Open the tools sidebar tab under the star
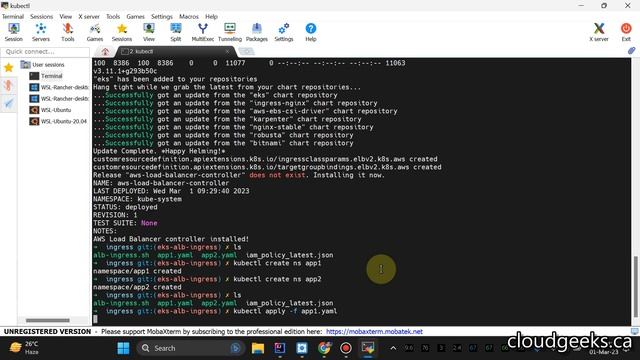Viewport: 640px width, 360px height. [x=9, y=85]
